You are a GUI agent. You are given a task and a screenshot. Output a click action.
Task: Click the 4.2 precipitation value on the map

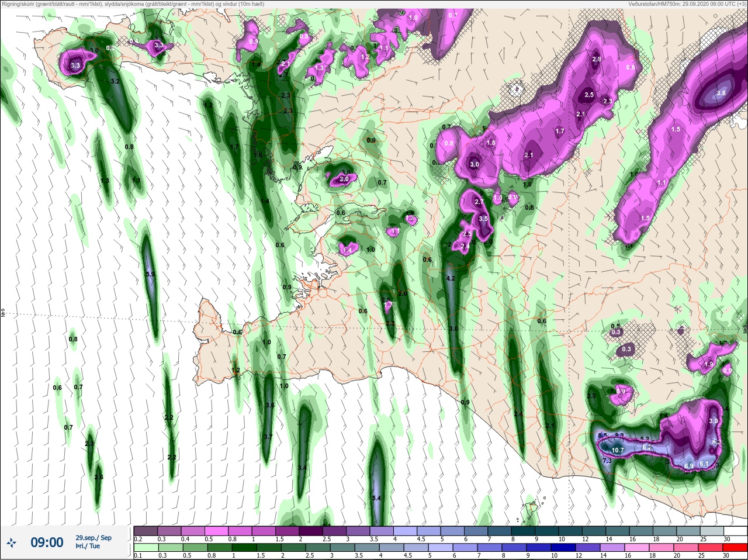(450, 279)
